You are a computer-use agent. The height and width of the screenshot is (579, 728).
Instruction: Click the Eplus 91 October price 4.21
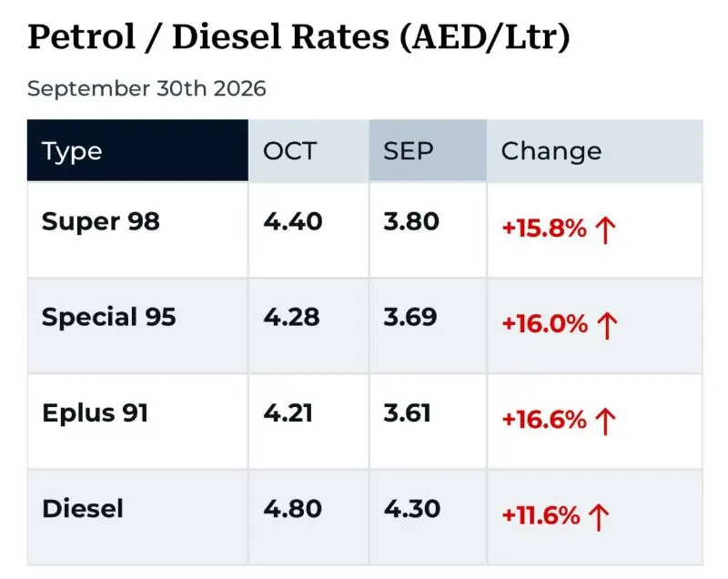288,412
